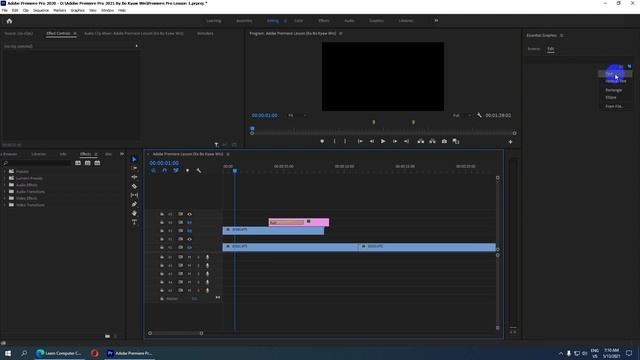Add a marker from the timeline header
Viewport: 640px width, 360px height.
187,171
